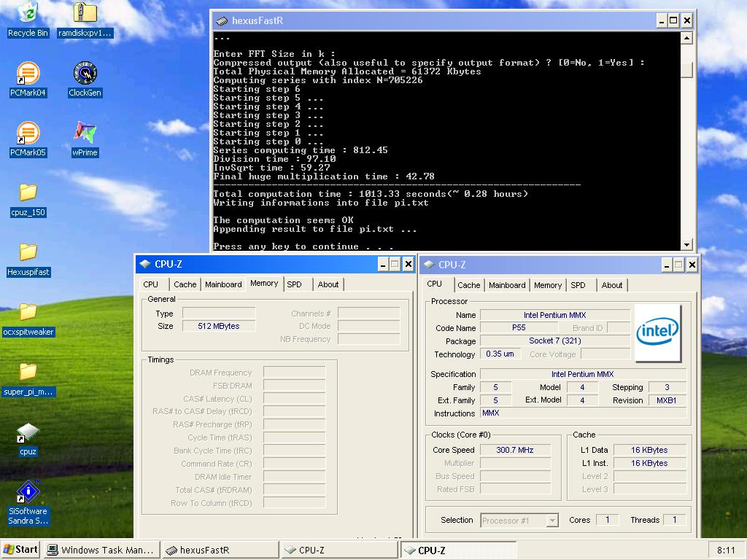The height and width of the screenshot is (560, 747).
Task: Open the ramdiskxpv1 archive icon
Action: [85, 19]
